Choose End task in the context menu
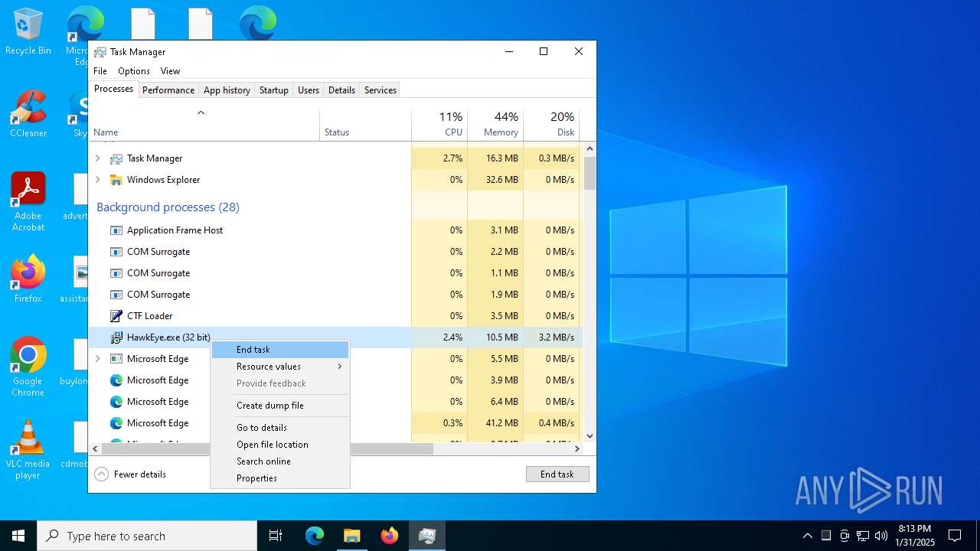Image resolution: width=980 pixels, height=551 pixels. coord(280,350)
